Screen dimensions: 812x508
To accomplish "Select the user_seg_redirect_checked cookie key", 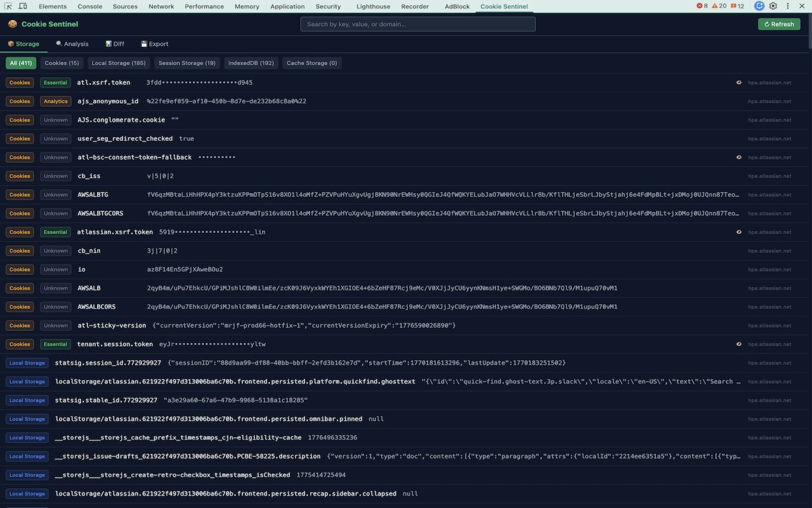I will coord(125,138).
